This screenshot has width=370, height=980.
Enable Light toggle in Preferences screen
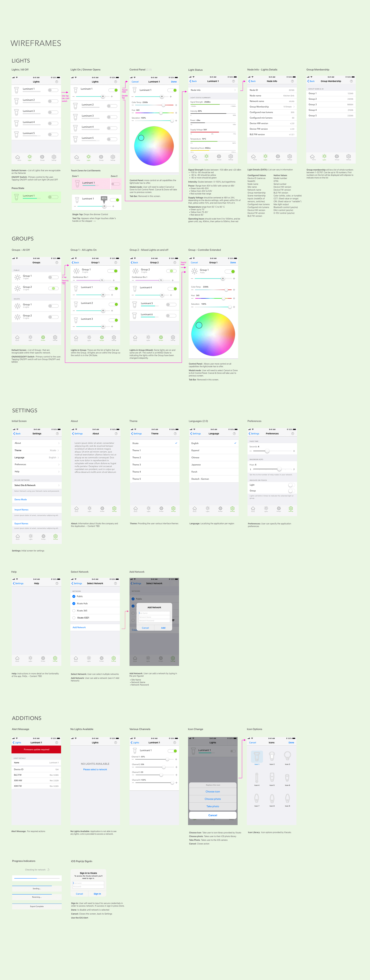[x=291, y=485]
